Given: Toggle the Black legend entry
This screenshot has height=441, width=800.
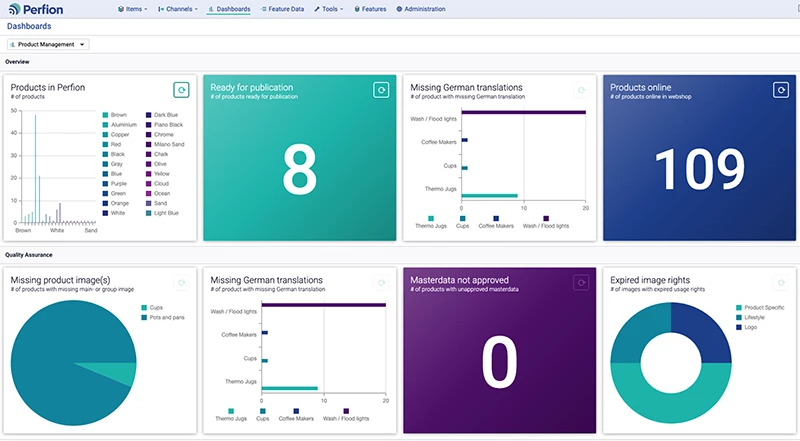Looking at the screenshot, I should coord(114,154).
